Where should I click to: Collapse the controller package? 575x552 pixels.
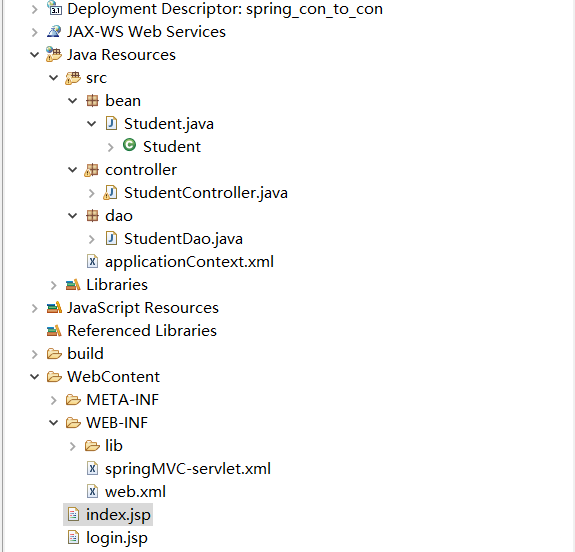pos(73,170)
